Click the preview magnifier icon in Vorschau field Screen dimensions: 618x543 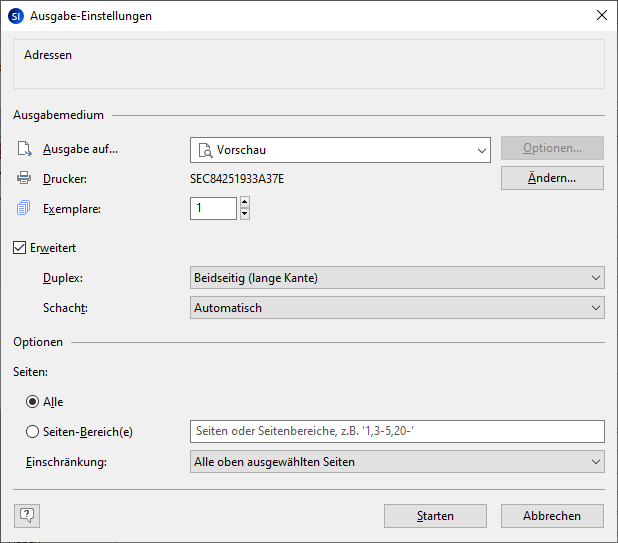pyautogui.click(x=205, y=150)
